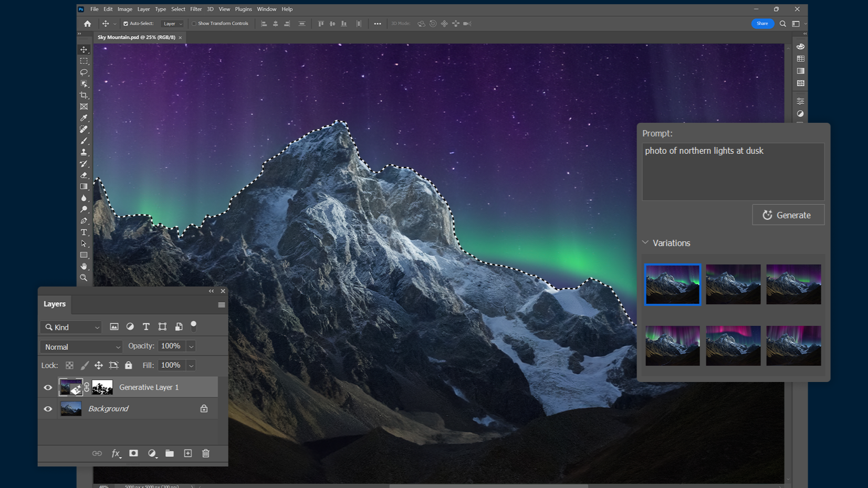868x488 pixels.
Task: Pick the Eyedropper tool
Action: pos(84,118)
